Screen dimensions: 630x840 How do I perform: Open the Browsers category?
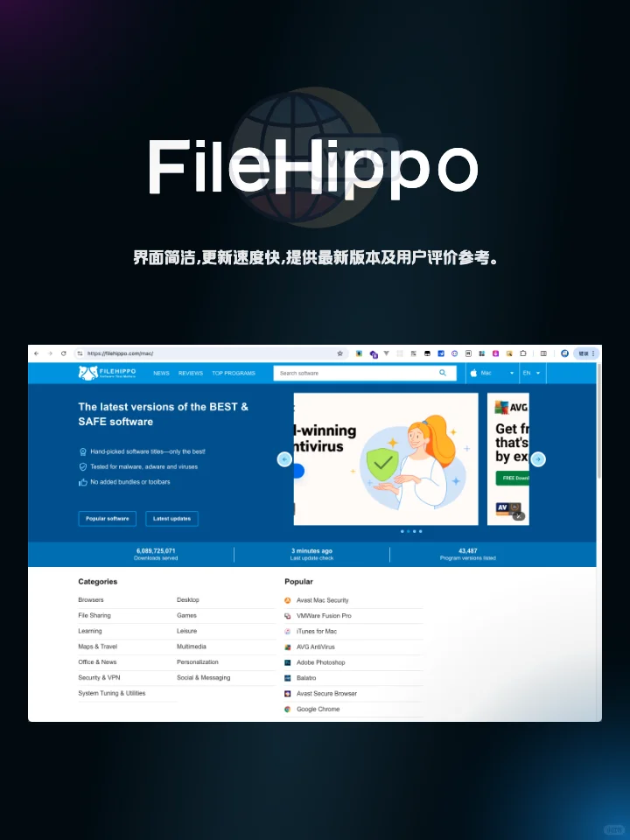[91, 600]
